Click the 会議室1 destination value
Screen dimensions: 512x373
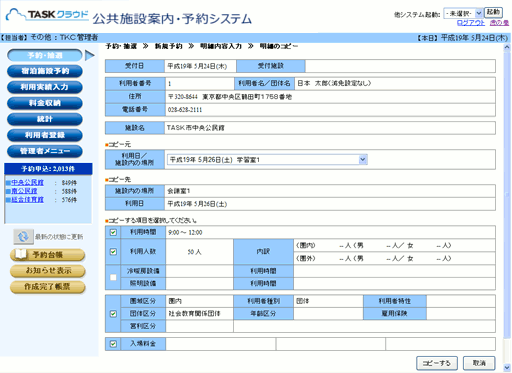click(x=178, y=191)
